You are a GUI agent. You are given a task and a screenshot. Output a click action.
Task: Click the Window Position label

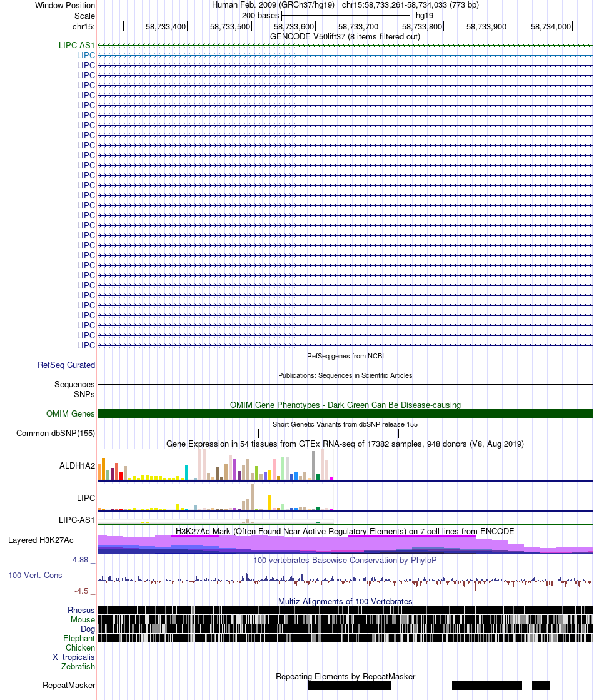tap(65, 6)
